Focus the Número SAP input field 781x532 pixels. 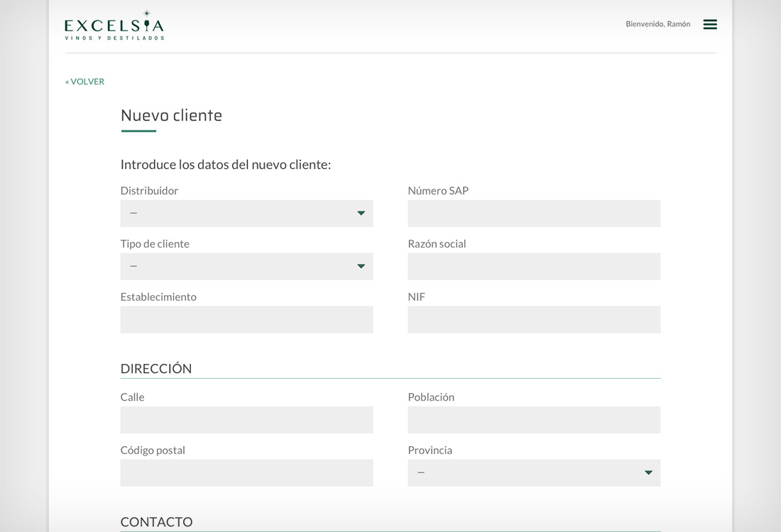[x=533, y=214]
